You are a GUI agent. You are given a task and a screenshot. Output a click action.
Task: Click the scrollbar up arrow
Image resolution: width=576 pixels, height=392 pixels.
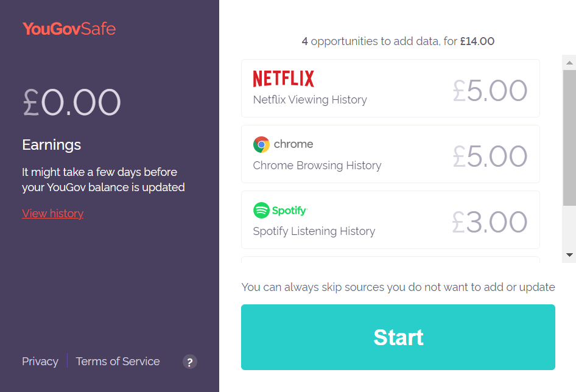(x=568, y=61)
